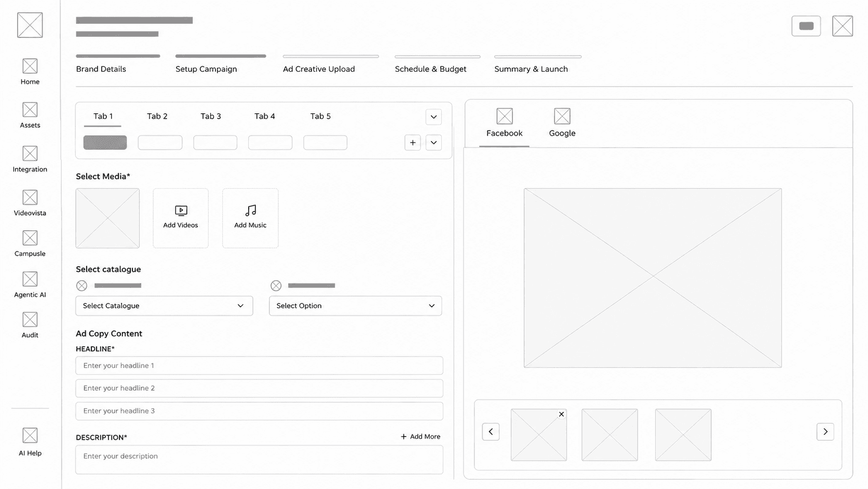868x489 pixels.
Task: Click the Enter your description field
Action: point(259,460)
